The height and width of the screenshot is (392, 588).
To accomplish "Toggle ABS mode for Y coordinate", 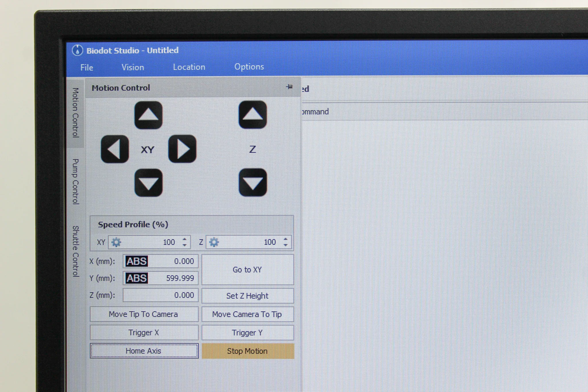I will click(x=136, y=278).
